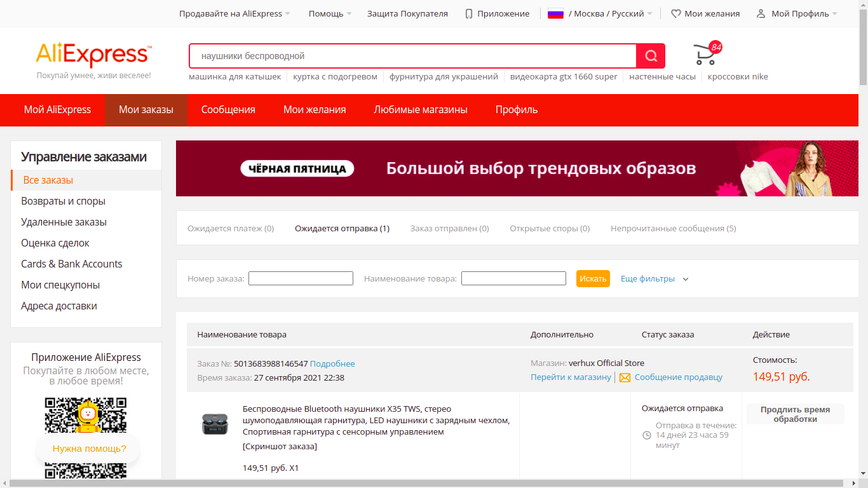Click the AliExpress app QR code
The width and height of the screenshot is (868, 488).
(85, 437)
